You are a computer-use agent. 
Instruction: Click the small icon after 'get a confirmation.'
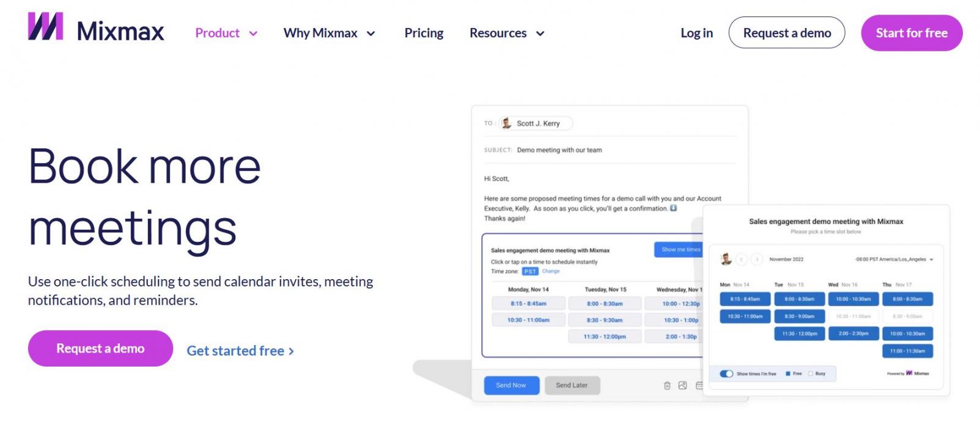674,208
